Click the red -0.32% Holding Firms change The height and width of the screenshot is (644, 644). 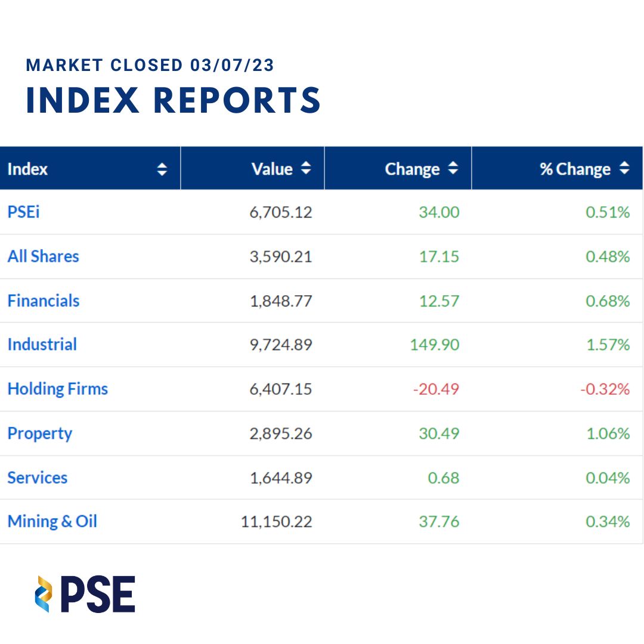click(605, 389)
